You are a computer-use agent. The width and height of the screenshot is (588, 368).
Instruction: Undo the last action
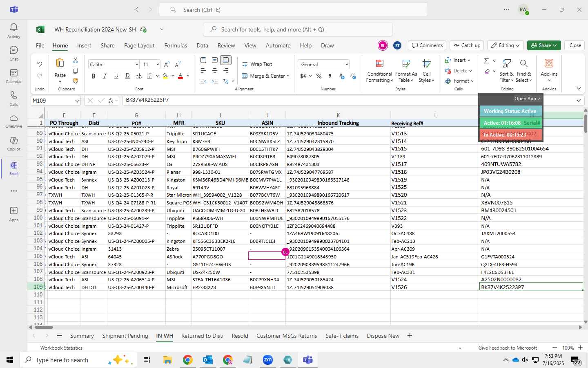click(40, 64)
